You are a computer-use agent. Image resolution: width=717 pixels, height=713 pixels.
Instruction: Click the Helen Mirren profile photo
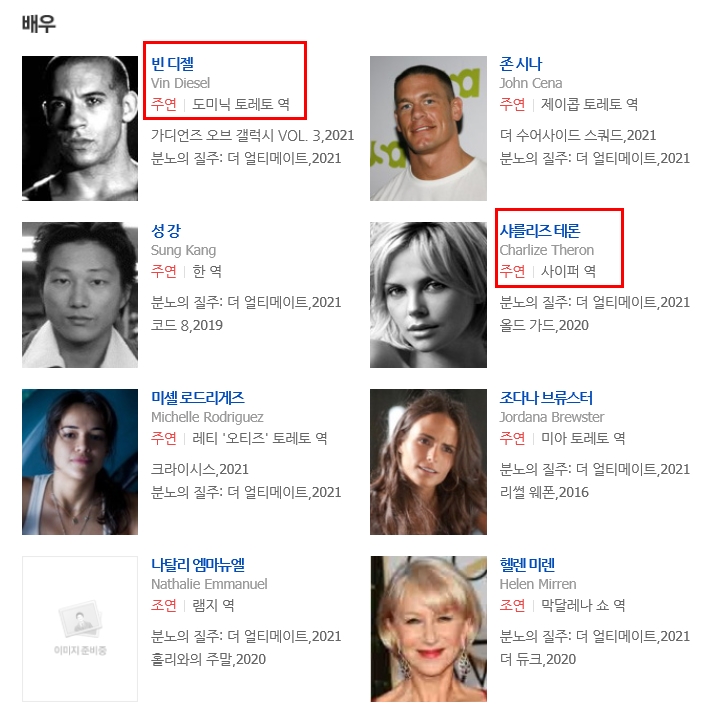pos(428,629)
